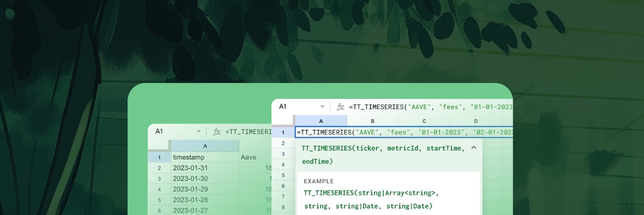Select row 4 header in the back sheet

[159, 189]
